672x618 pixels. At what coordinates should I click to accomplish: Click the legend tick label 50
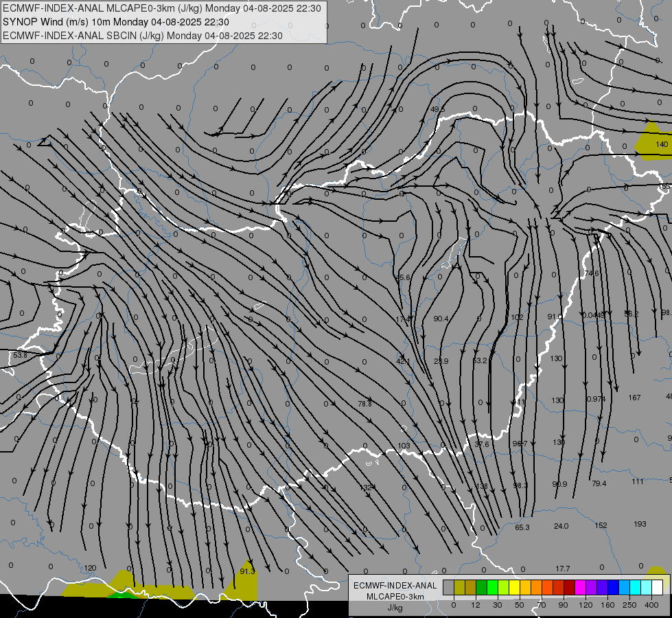[x=520, y=605]
